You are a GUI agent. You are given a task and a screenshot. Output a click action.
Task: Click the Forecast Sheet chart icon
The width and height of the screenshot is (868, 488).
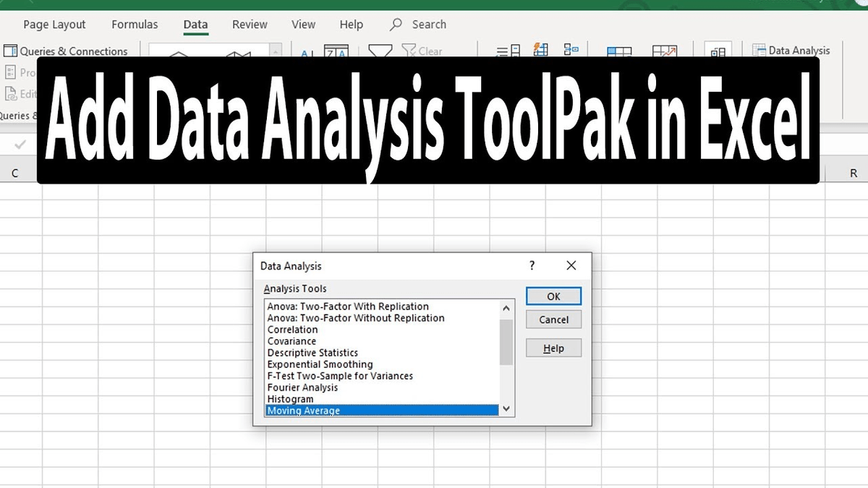[x=665, y=51]
